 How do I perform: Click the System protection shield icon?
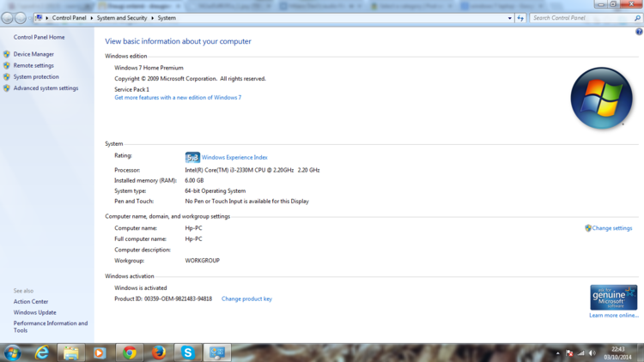coord(7,76)
